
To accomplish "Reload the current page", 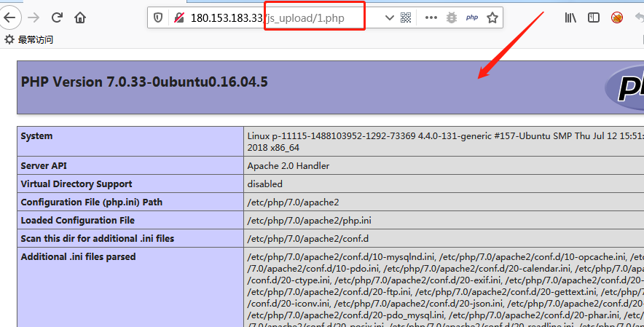I will pyautogui.click(x=57, y=17).
